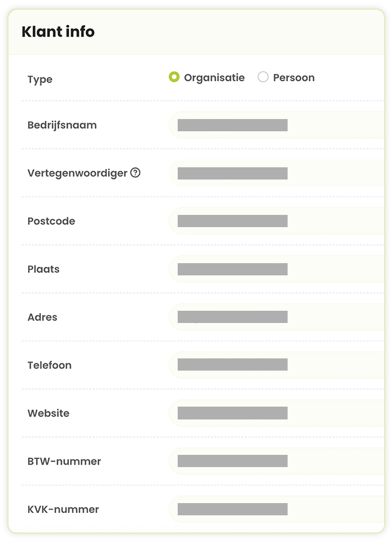This screenshot has height=544, width=392.
Task: Click the Klant info panel heading
Action: tap(58, 32)
